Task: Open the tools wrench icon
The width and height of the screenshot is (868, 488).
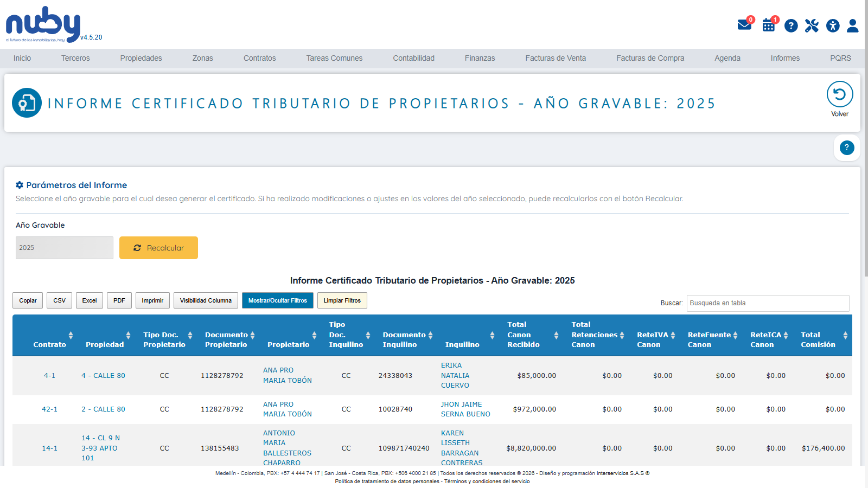Action: coord(812,25)
